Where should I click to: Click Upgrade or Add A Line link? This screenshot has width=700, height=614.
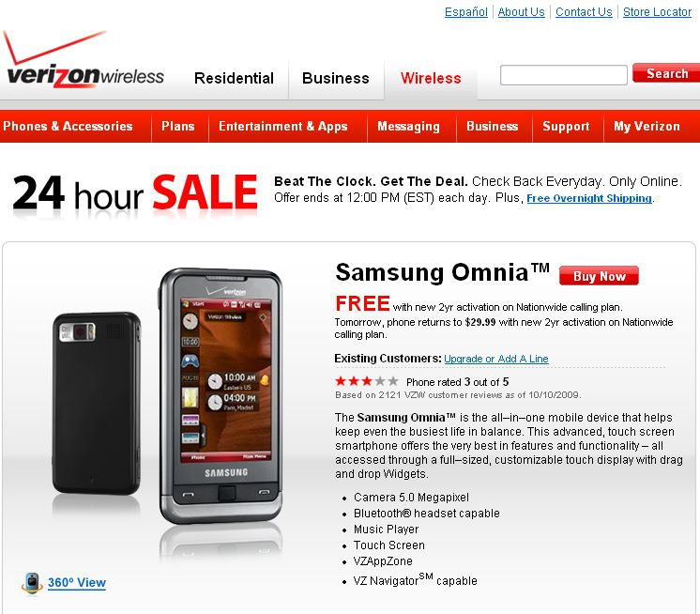point(496,359)
